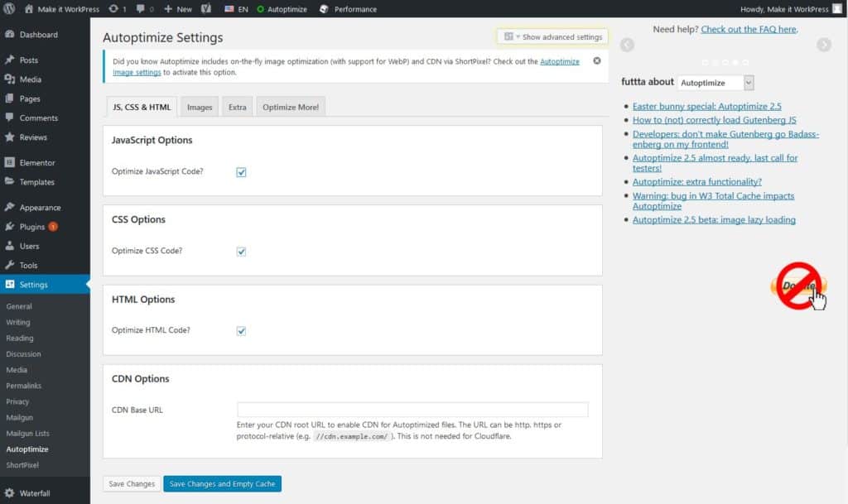Open Appearance in the sidebar
Viewport: 848px width, 504px height.
coord(40,208)
